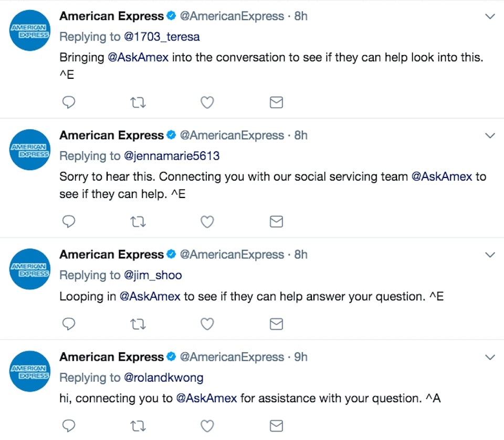Screen dimensions: 504x440
Task: Expand the tweet menu for @jennamarie5613 reply
Action: point(490,135)
